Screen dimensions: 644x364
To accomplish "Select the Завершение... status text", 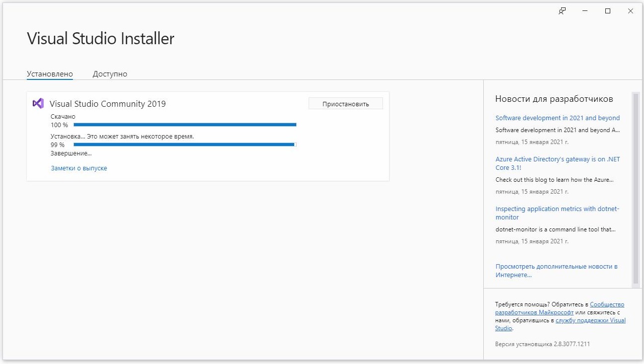I will click(x=71, y=153).
